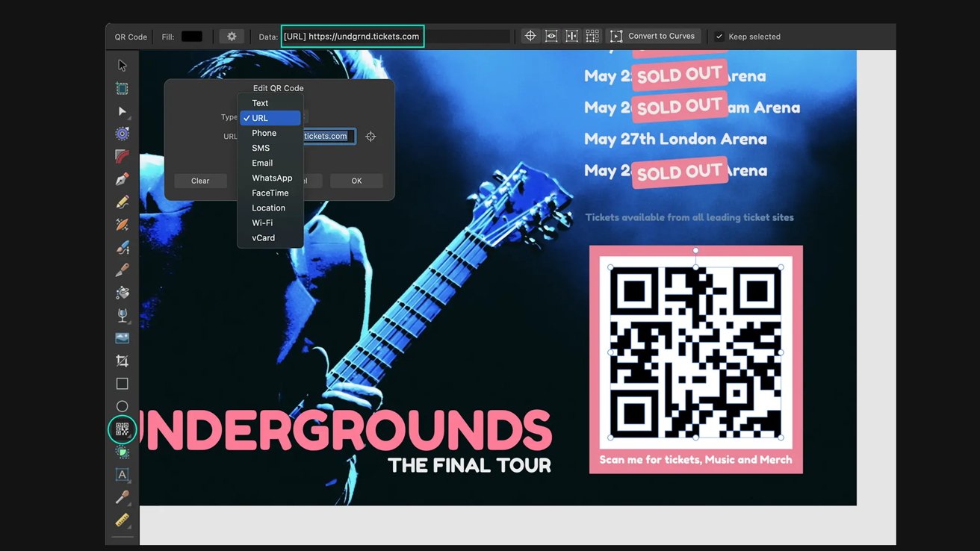The width and height of the screenshot is (980, 551).
Task: Click the Convert to Curves button
Action: pos(653,36)
